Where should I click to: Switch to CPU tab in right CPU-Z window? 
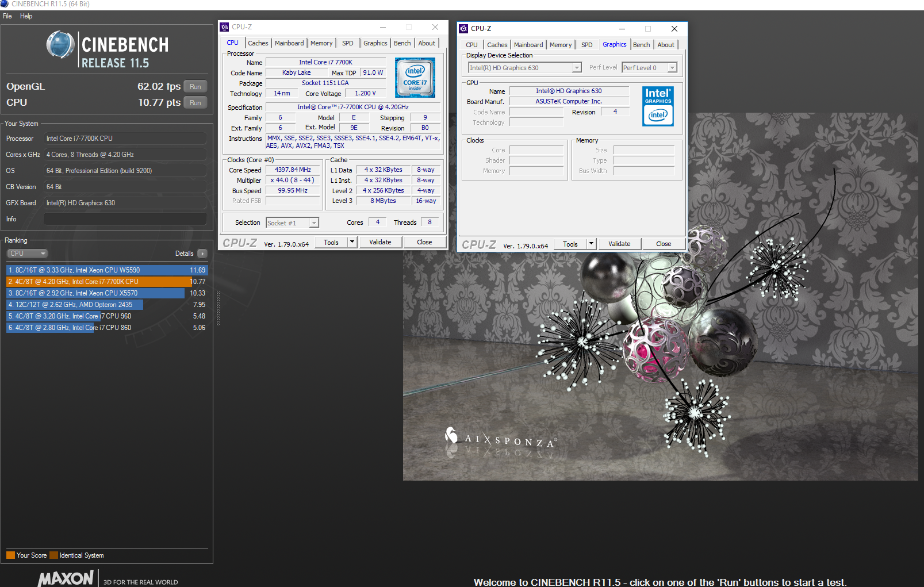click(472, 45)
